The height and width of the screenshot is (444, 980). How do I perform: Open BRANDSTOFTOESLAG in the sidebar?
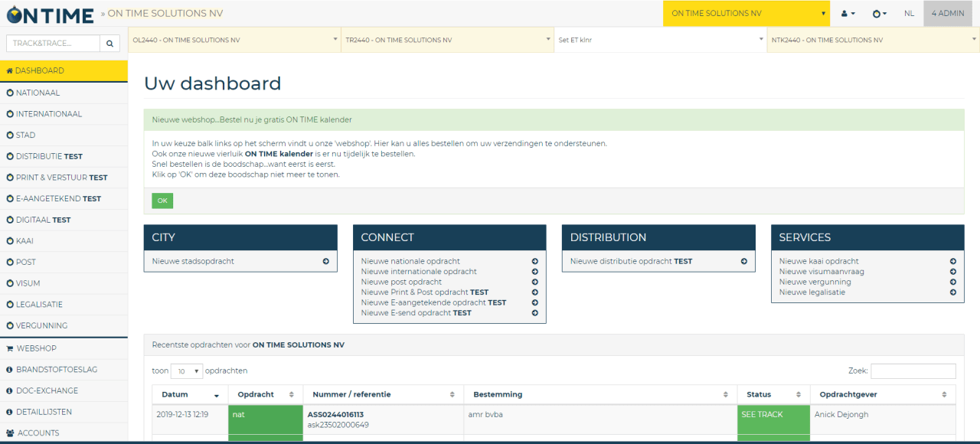point(64,370)
